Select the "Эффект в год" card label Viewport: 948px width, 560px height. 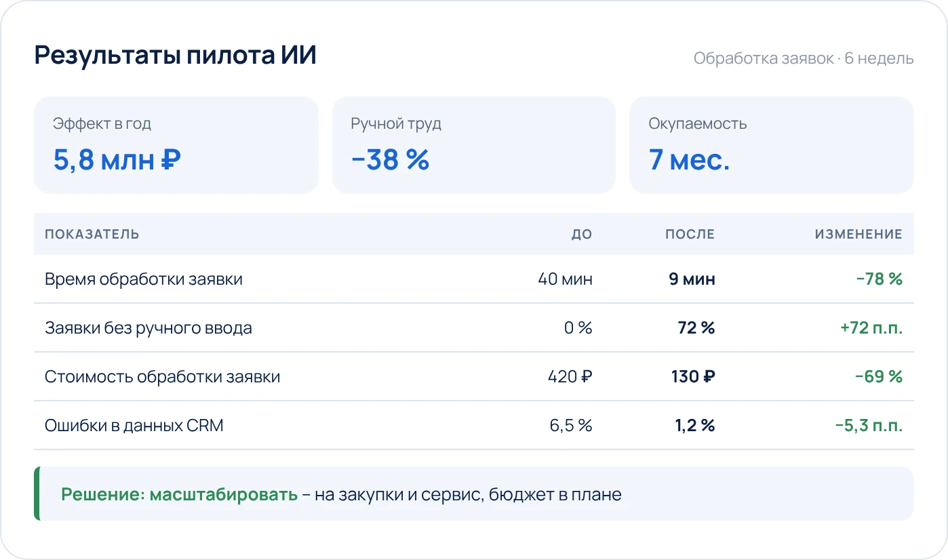(102, 124)
